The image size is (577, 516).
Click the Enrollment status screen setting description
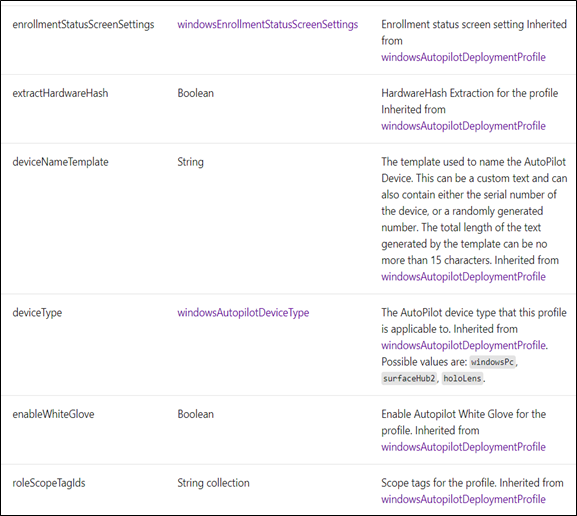pos(474,32)
